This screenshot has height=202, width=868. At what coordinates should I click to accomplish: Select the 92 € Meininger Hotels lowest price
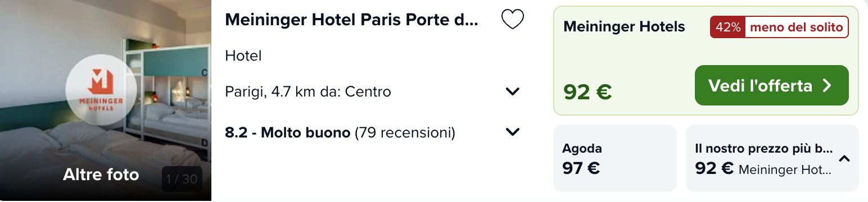tap(772, 158)
